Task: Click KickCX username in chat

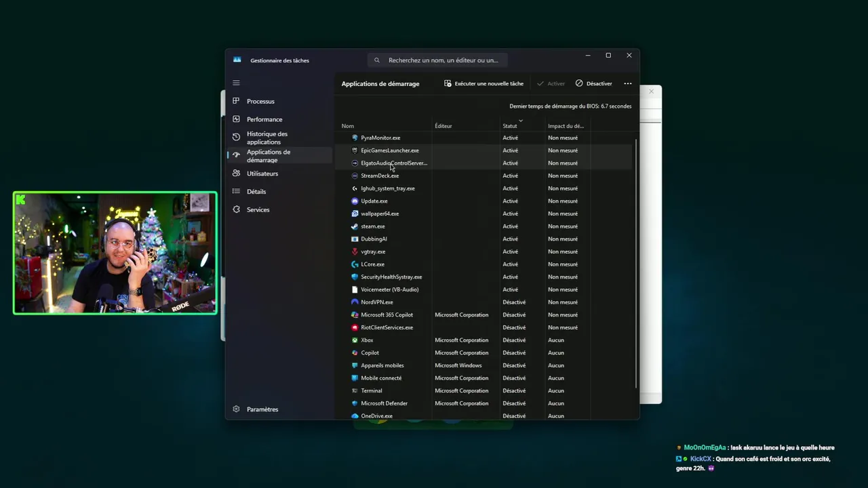Action: 701,459
